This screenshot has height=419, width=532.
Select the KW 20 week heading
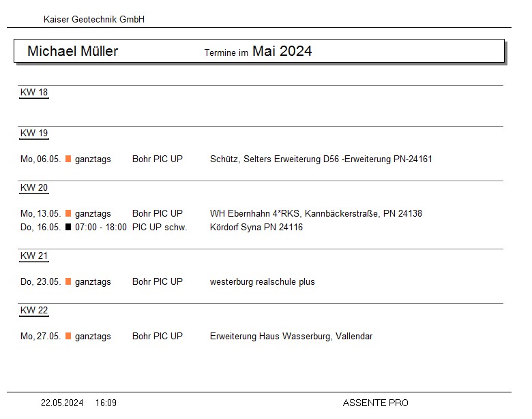click(34, 188)
